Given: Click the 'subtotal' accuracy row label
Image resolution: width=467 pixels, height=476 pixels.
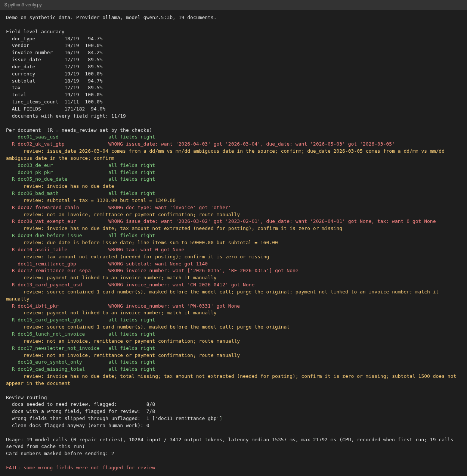Looking at the screenshot, I should click(24, 81).
